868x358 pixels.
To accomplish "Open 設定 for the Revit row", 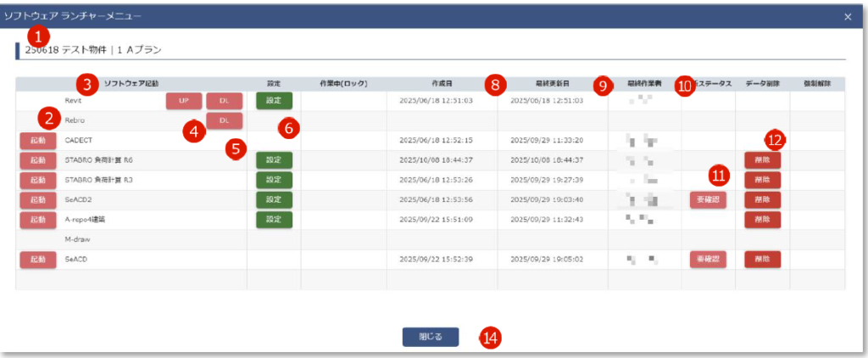I will pos(273,101).
